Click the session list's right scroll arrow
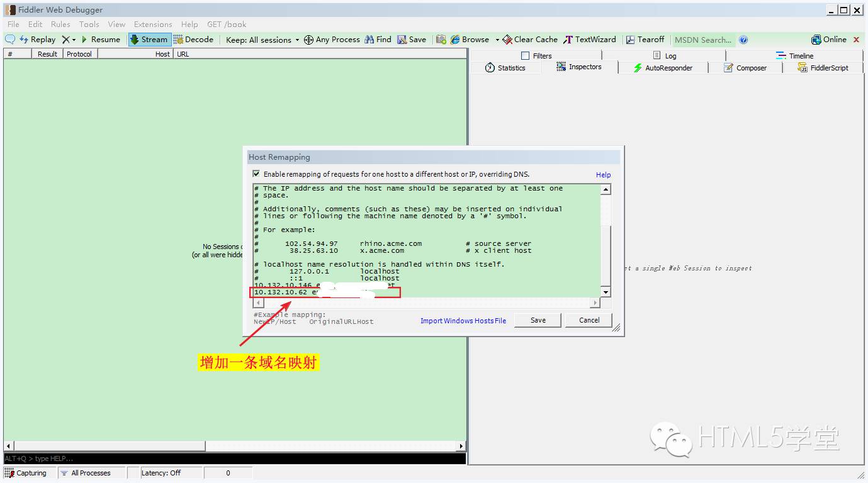 (461, 446)
